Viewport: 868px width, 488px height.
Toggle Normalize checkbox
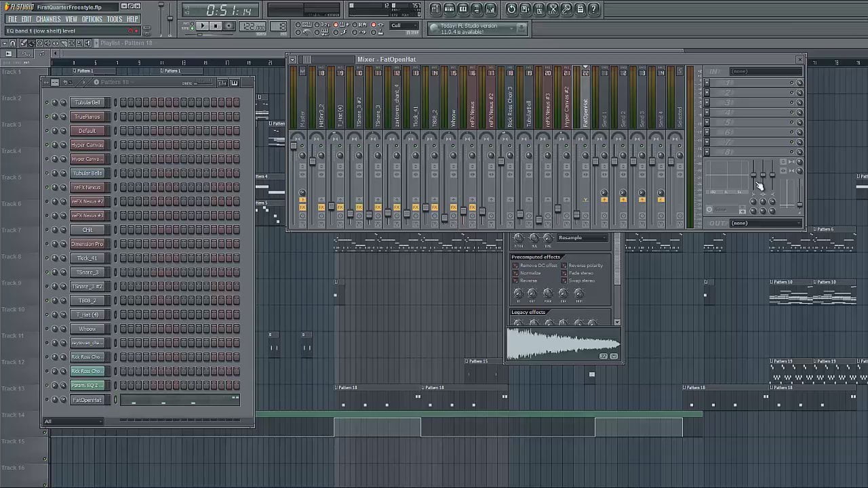[515, 273]
